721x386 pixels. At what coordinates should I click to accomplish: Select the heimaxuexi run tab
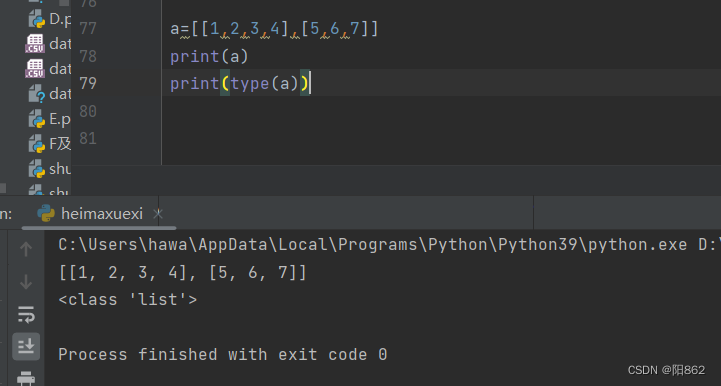(91, 213)
